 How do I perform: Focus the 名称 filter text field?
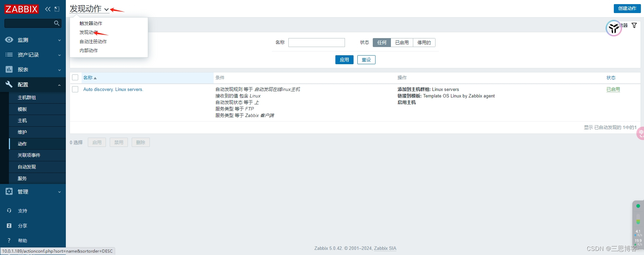click(317, 43)
